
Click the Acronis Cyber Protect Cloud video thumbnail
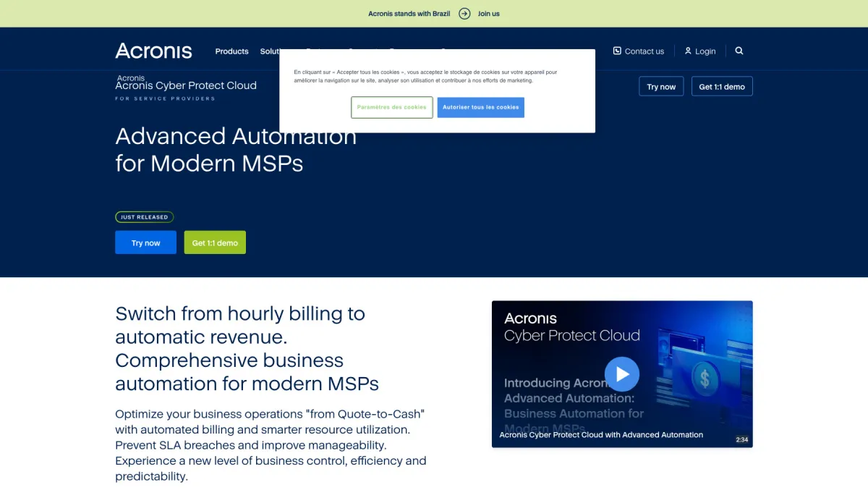(622, 374)
